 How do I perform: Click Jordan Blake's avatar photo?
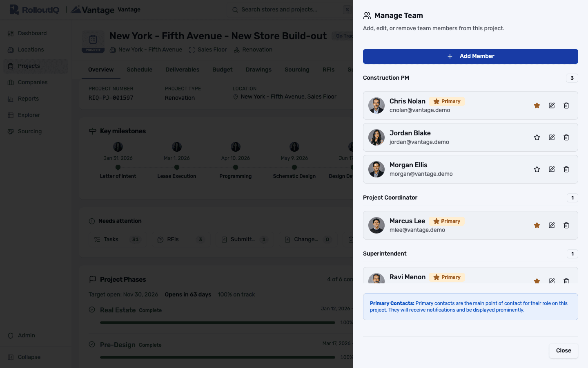click(x=376, y=137)
